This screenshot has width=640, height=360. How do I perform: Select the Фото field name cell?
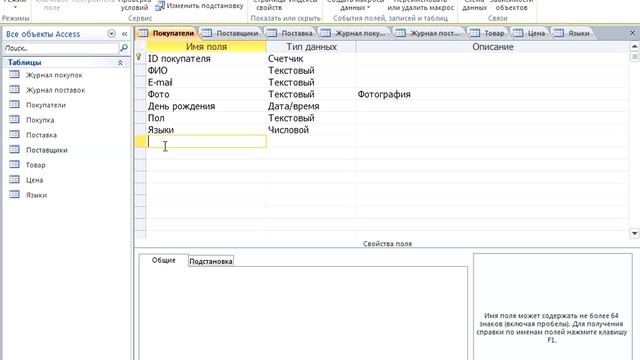pyautogui.click(x=206, y=94)
